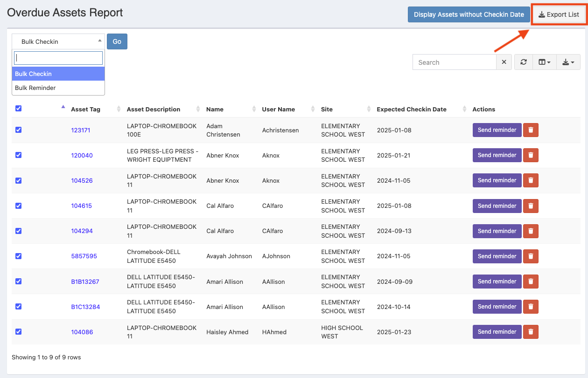This screenshot has height=378, width=588.
Task: Clear the search with the X icon
Action: tap(504, 62)
